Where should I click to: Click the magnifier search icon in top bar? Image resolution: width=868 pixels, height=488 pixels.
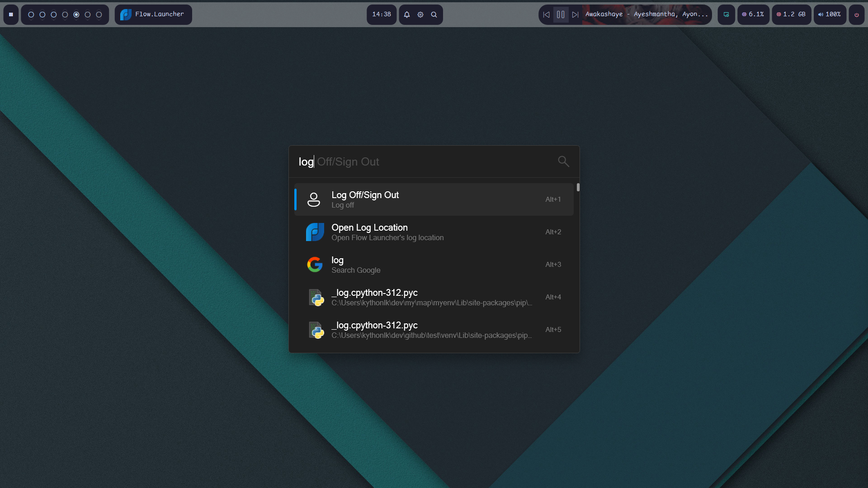(x=434, y=14)
